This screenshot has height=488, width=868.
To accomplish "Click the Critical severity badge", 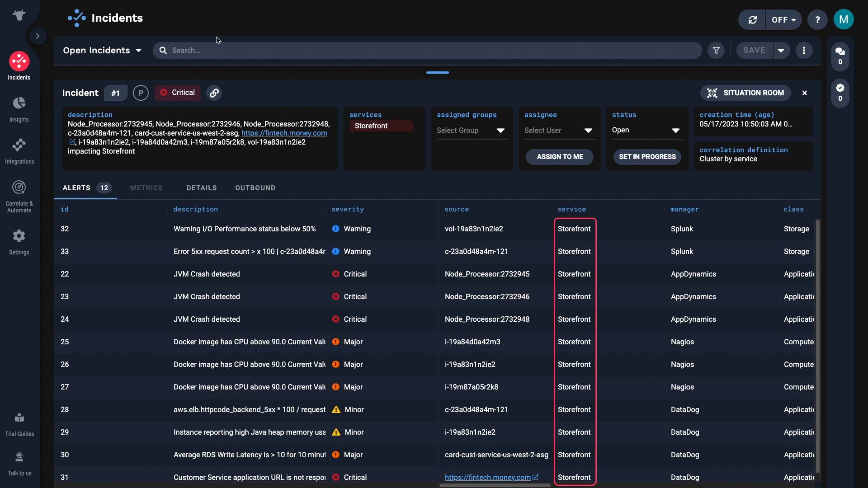I will point(178,92).
